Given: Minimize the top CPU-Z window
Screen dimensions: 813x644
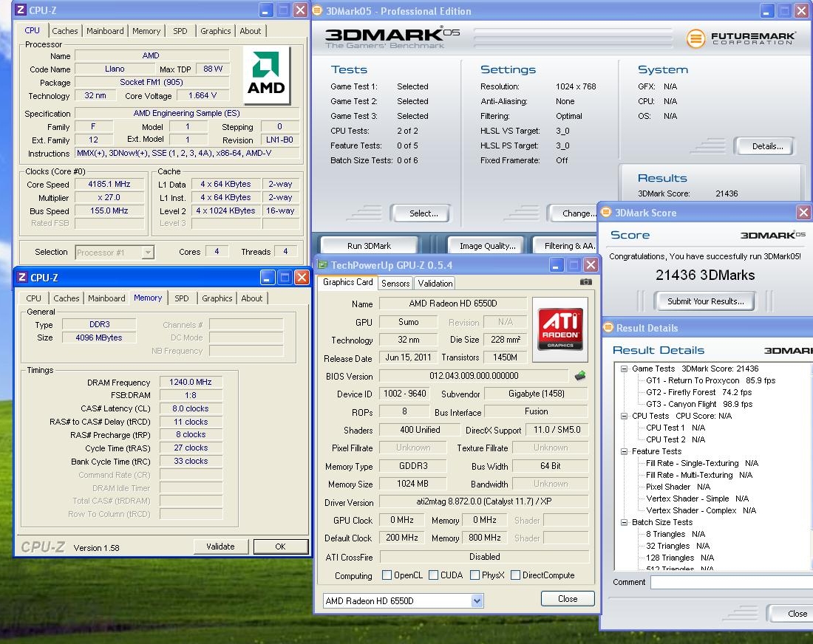Looking at the screenshot, I should click(265, 10).
